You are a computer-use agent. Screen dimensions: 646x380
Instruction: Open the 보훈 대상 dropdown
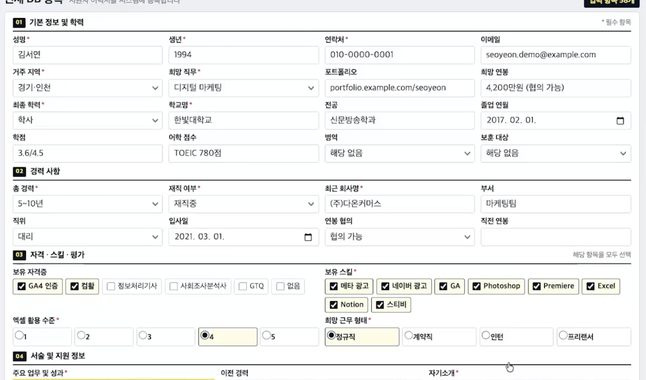coord(555,153)
